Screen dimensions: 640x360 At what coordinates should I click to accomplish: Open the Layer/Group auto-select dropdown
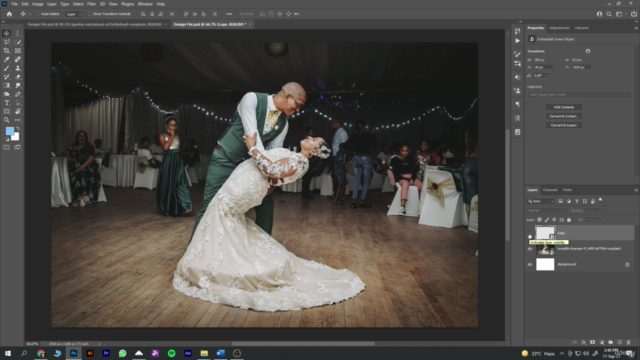coord(74,14)
